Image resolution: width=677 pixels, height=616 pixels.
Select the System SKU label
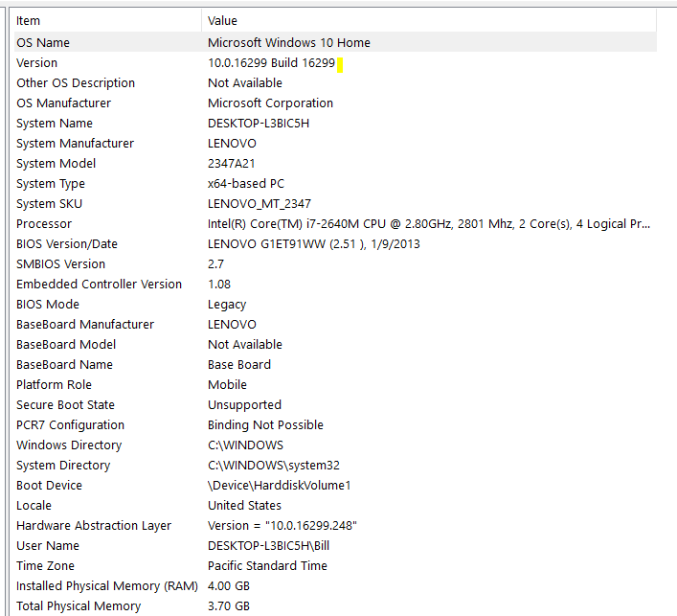49,203
